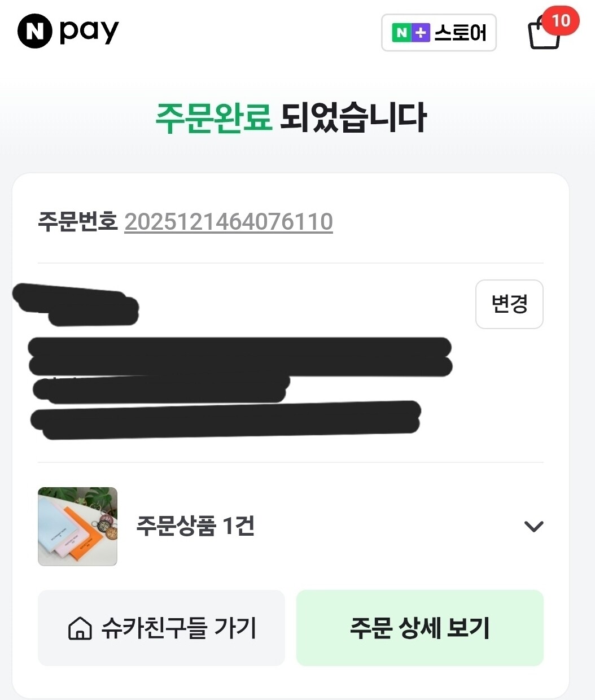Screen dimensions: 595x700
Task: Open the N+ 스토어 button
Action: [x=439, y=33]
